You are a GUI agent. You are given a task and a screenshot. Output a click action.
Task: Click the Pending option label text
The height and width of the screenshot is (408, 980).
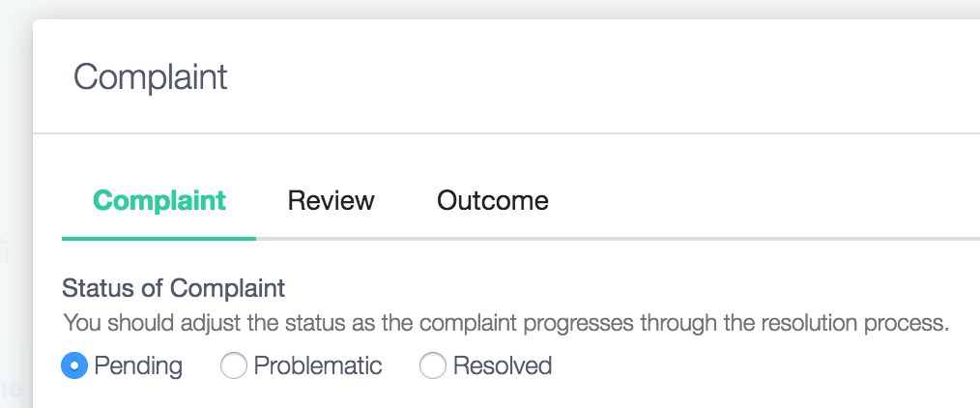[138, 366]
